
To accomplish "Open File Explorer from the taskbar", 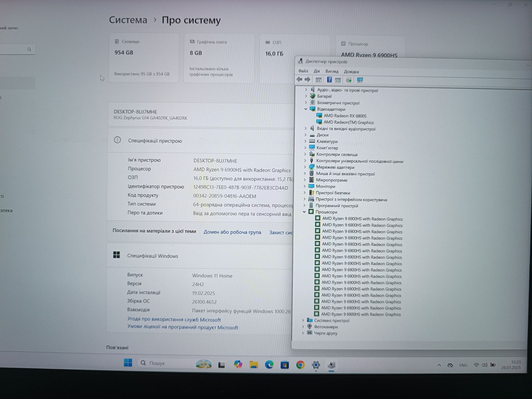I will coord(253,364).
